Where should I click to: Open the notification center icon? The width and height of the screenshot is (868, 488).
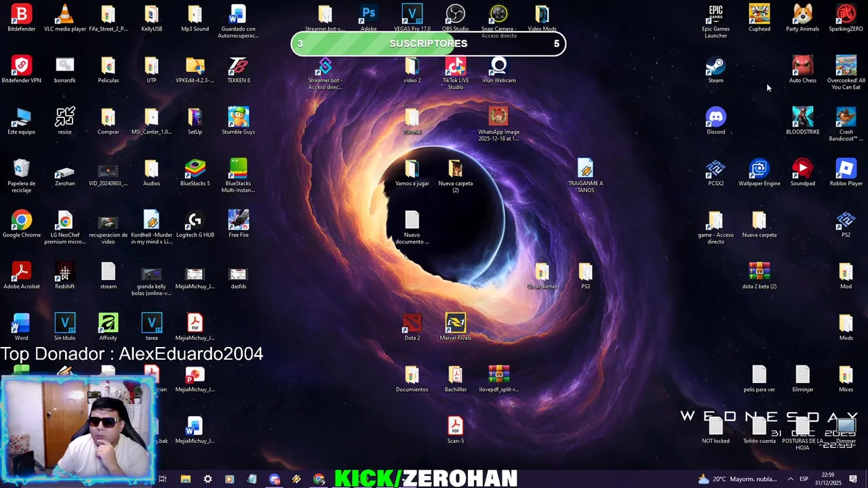(853, 479)
